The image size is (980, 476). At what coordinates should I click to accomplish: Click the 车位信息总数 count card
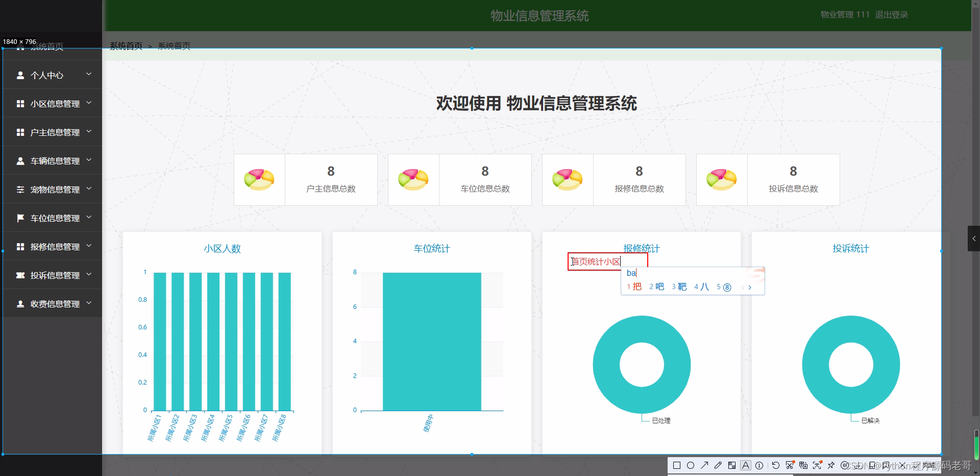[x=460, y=180]
